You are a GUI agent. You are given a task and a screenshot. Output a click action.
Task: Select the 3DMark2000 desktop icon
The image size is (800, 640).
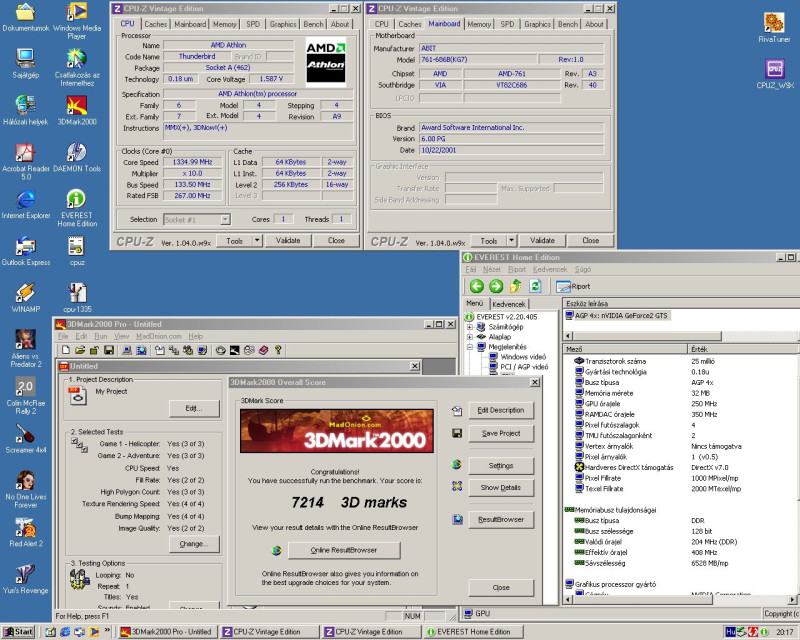77,111
